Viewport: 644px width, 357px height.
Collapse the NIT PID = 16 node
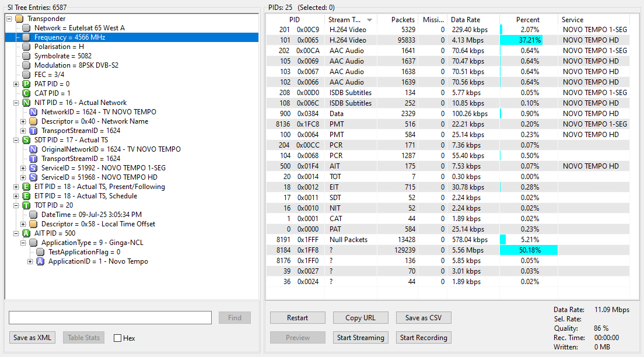16,103
